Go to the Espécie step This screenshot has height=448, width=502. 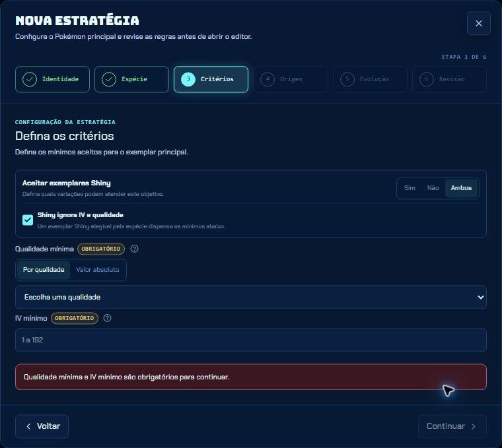131,79
